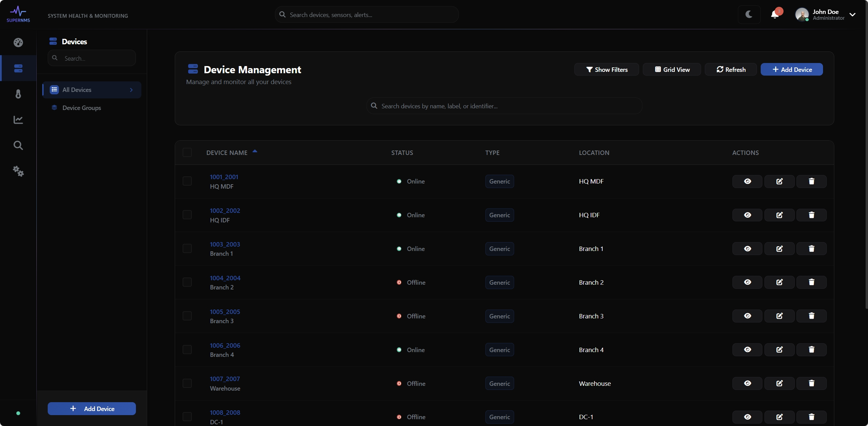Edit the Branch 3 device
The image size is (868, 426).
[x=779, y=316]
